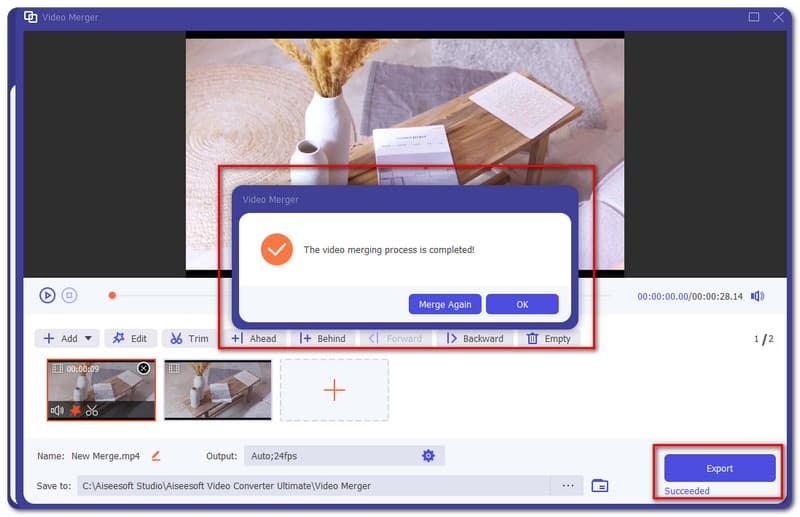The height and width of the screenshot is (517, 800).
Task: Click Merge Again in dialog
Action: tap(445, 304)
